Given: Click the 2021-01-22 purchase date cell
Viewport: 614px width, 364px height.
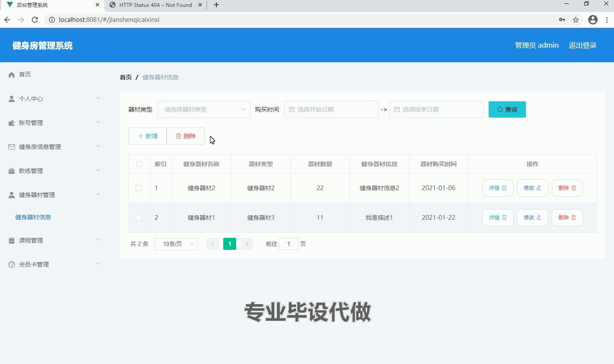Looking at the screenshot, I should click(438, 218).
